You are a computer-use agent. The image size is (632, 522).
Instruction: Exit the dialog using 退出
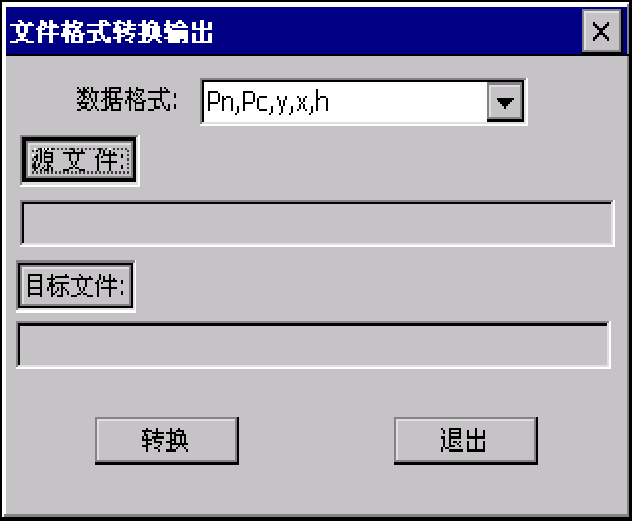coord(466,441)
